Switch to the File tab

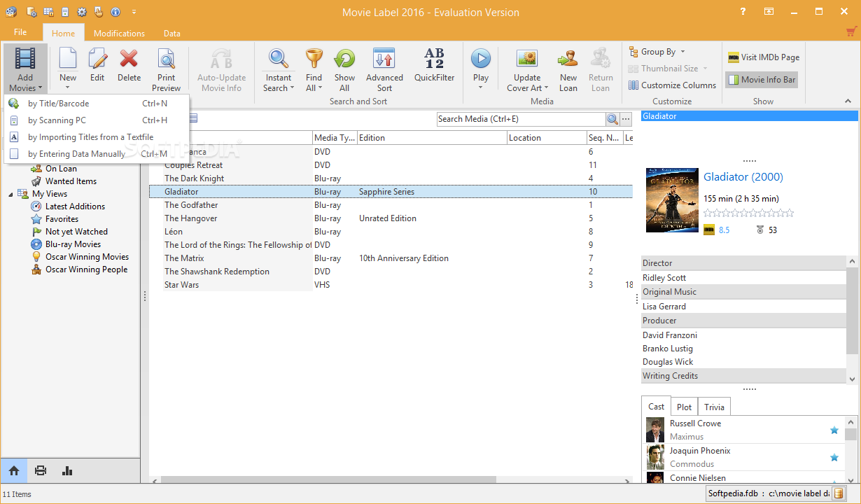pyautogui.click(x=20, y=32)
